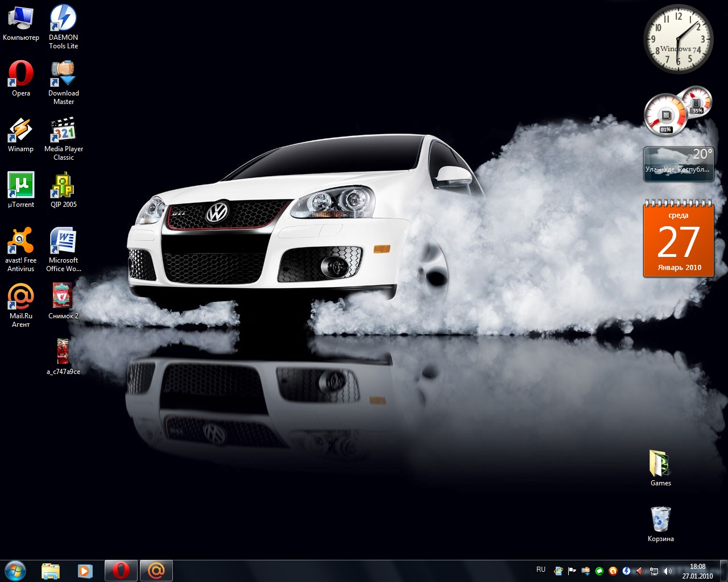Switch to the Opera taskbar button
This screenshot has height=582, width=728.
[121, 571]
